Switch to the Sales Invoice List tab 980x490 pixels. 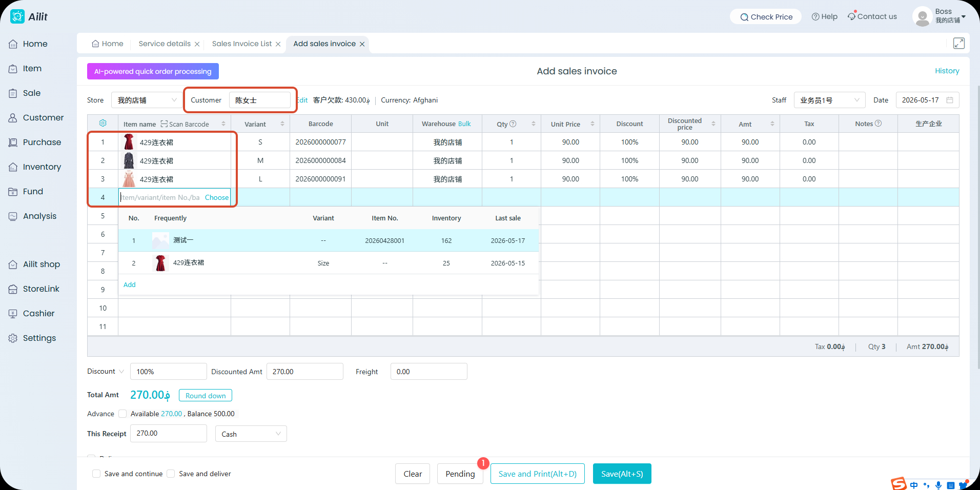(242, 44)
